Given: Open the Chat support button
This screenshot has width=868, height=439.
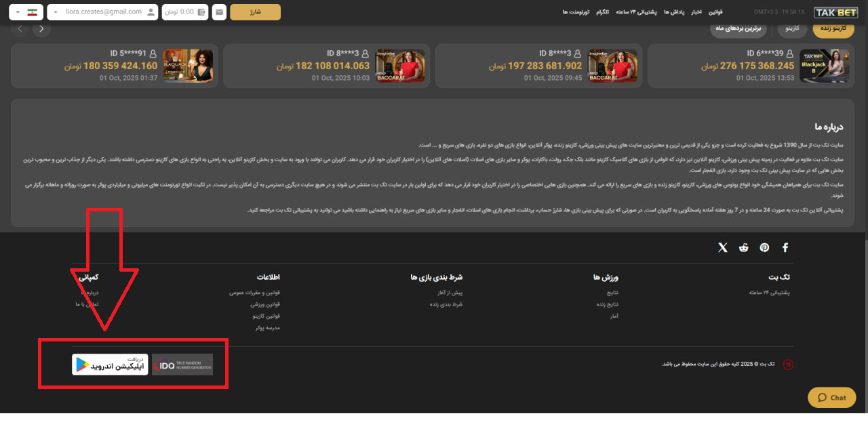Looking at the screenshot, I should pyautogui.click(x=831, y=398).
